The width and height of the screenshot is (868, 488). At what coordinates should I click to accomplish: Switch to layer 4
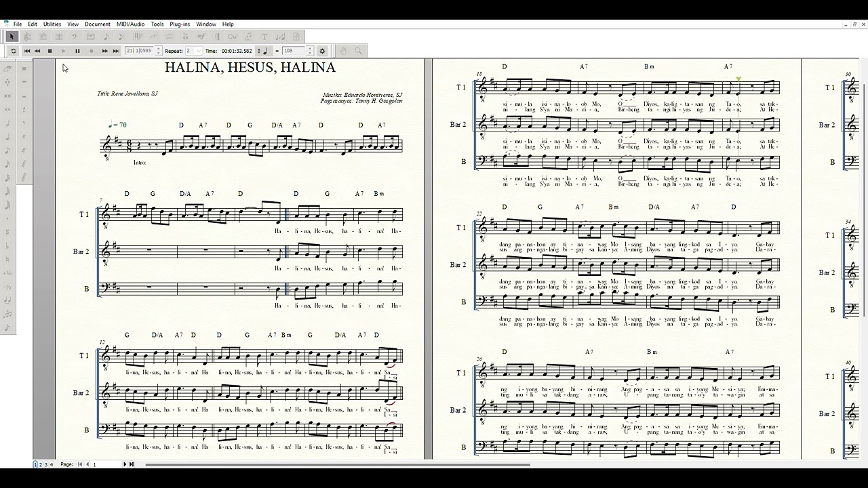(52, 464)
